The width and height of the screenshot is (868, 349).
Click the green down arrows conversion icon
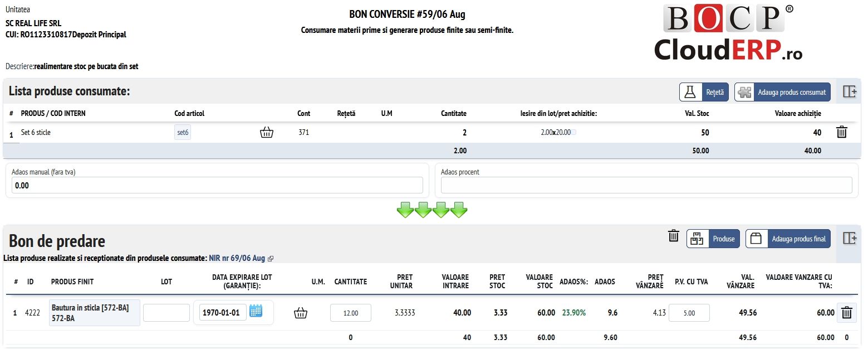[x=431, y=210]
